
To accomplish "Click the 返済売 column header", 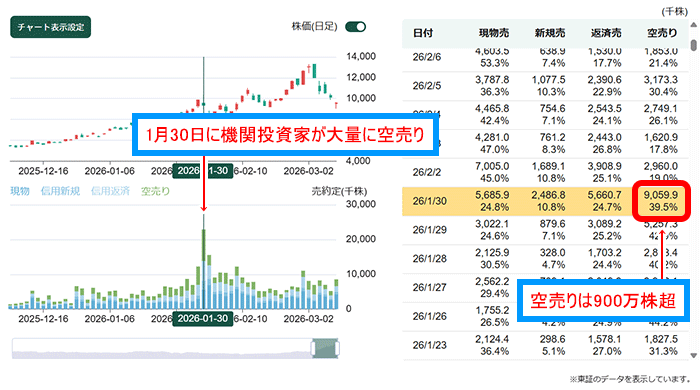I will pos(606,33).
